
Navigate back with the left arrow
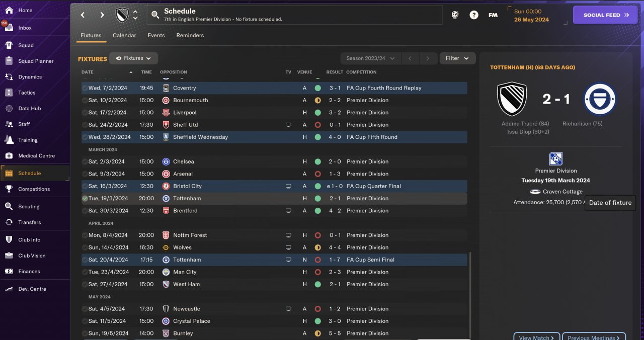click(x=83, y=15)
